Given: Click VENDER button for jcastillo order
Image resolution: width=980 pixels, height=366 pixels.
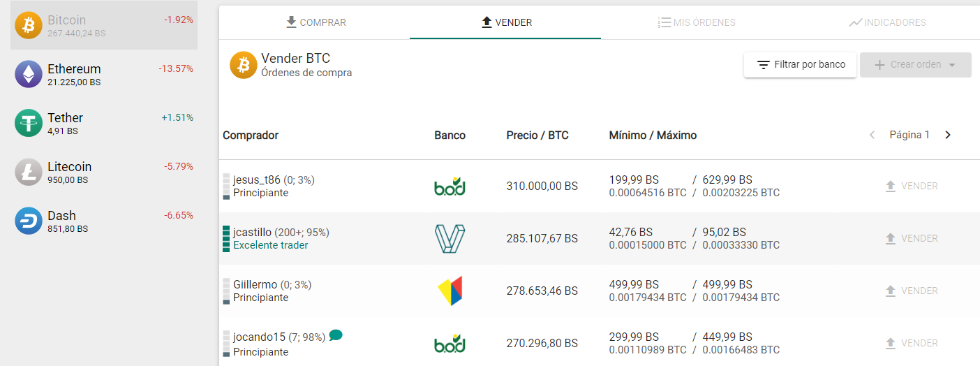Looking at the screenshot, I should 911,239.
